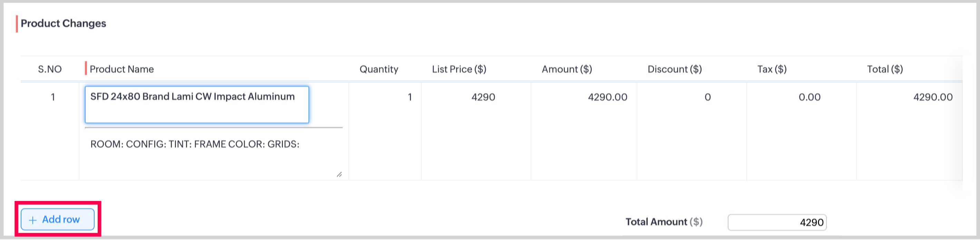Click the Tax ($) column header
The width and height of the screenshot is (980, 240).
[x=772, y=69]
